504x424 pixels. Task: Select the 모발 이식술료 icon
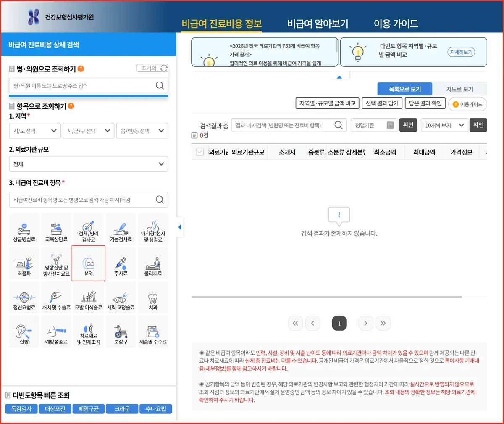coord(89,298)
